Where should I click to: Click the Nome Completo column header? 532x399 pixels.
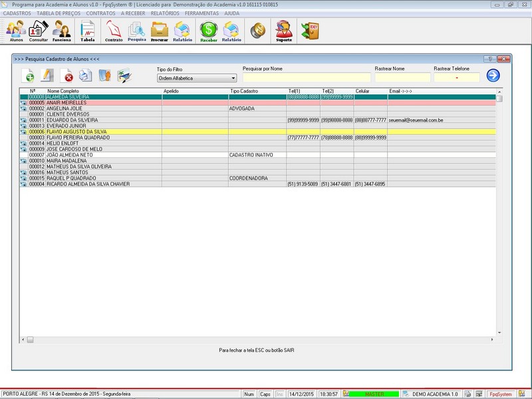(x=63, y=90)
